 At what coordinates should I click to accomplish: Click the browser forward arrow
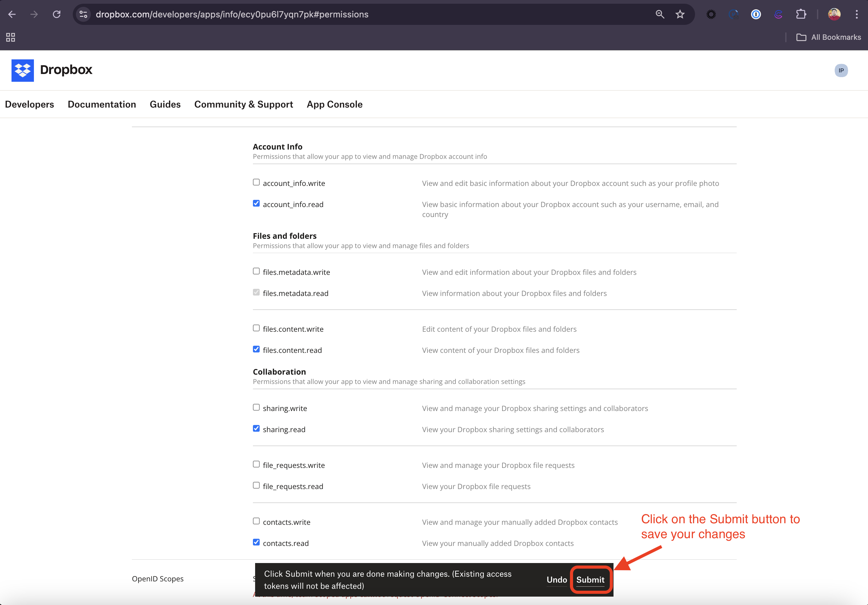pos(34,14)
